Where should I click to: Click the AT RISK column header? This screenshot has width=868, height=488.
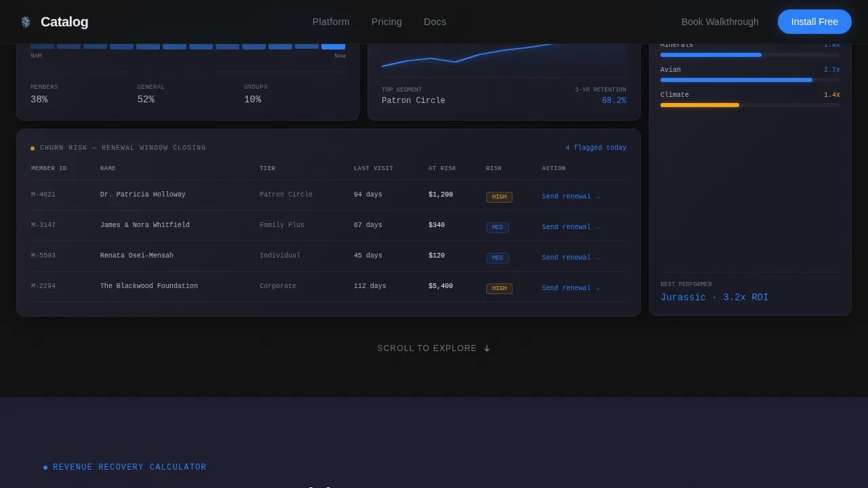442,168
